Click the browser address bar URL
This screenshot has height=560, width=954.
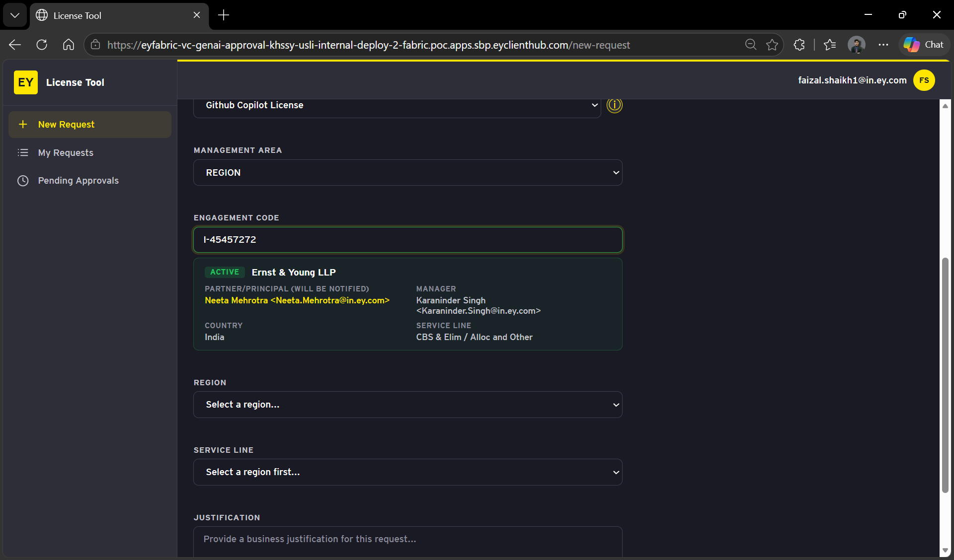(368, 45)
